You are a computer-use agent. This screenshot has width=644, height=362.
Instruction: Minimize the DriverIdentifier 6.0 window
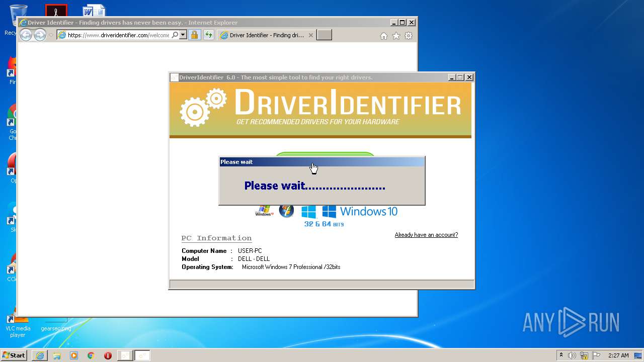tap(451, 77)
